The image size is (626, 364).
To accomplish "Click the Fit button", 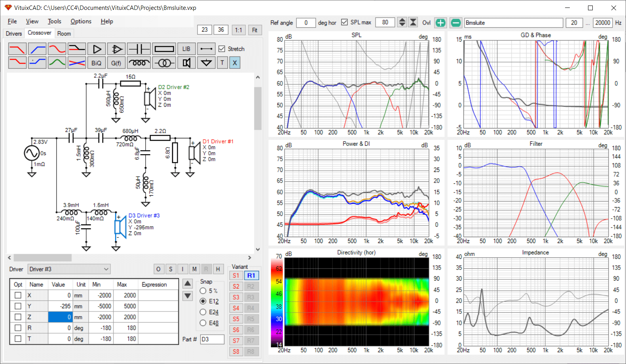I will (x=254, y=30).
